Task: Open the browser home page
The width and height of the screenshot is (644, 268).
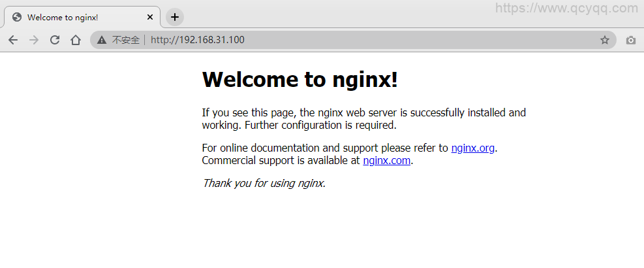Action: click(x=76, y=40)
